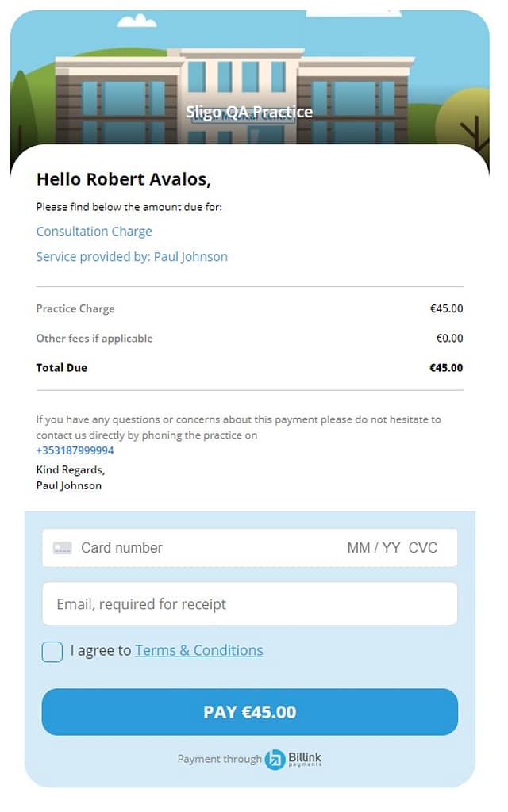
Task: Click the Payment through text in footer
Action: coord(219,759)
